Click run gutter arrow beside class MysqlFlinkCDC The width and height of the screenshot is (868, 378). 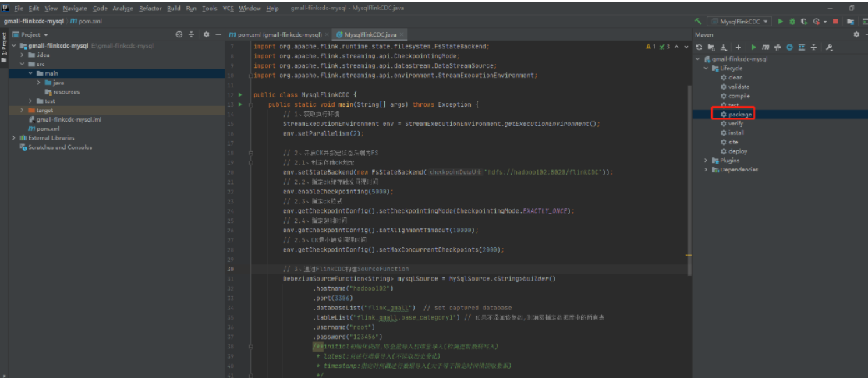240,94
